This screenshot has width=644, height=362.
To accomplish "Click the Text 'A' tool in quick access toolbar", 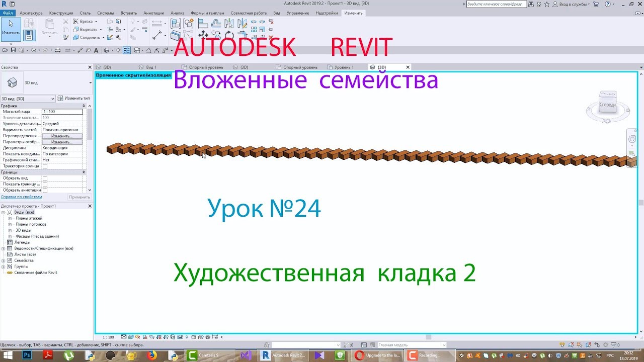I will [96, 50].
